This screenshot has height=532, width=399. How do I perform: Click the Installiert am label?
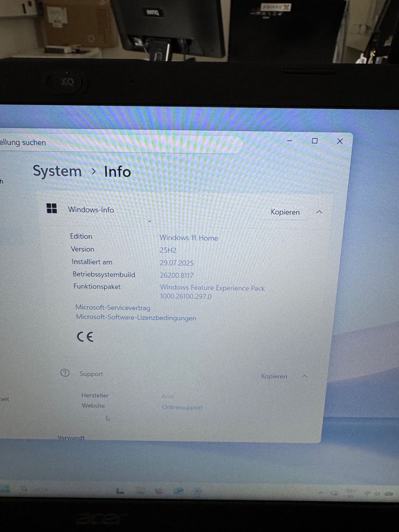click(x=92, y=262)
